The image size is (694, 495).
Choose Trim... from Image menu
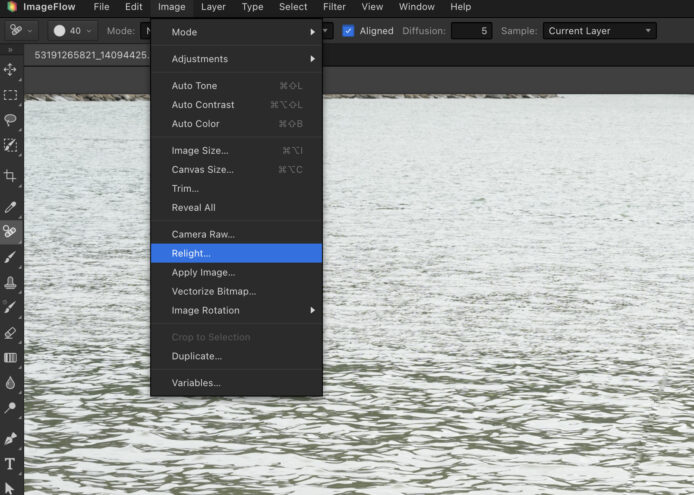click(x=236, y=189)
